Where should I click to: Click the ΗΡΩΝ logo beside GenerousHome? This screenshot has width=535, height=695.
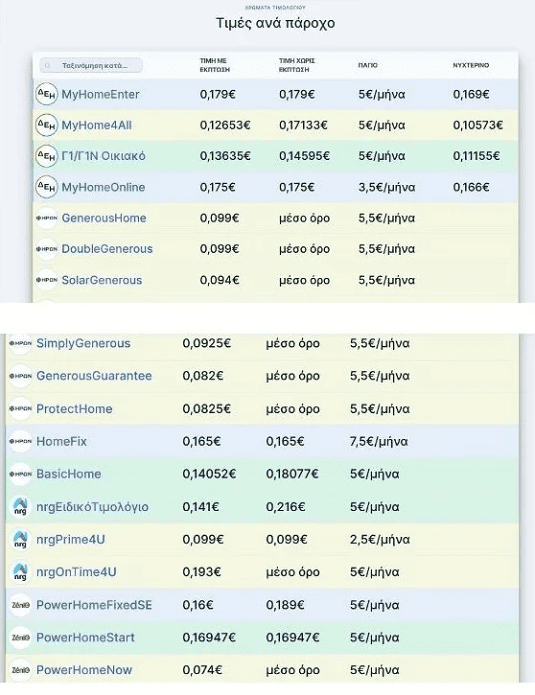coord(47,218)
